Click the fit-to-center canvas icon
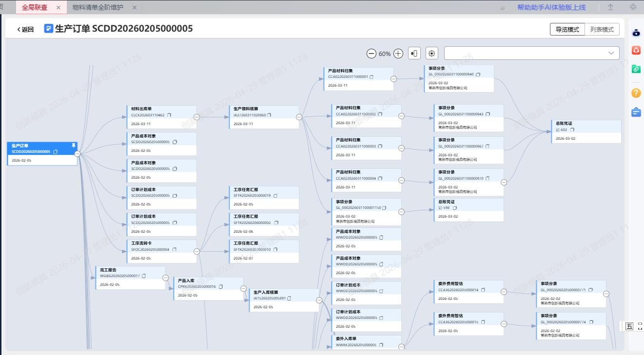Viewport: 644px width, 355px height. click(432, 53)
